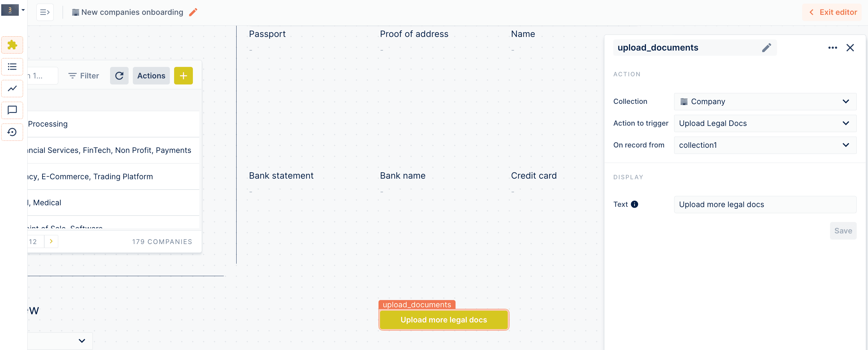Viewport: 868px width, 350px height.
Task: Show info tooltip next to Text
Action: click(634, 204)
